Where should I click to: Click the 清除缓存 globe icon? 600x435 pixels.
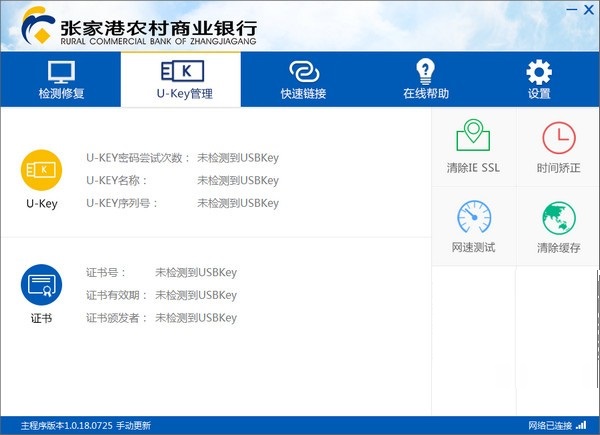pos(559,218)
